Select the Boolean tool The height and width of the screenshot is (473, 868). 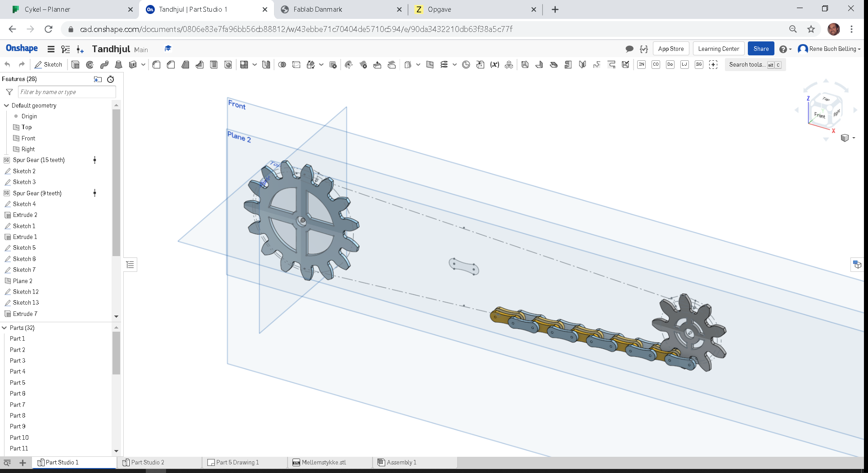(282, 65)
